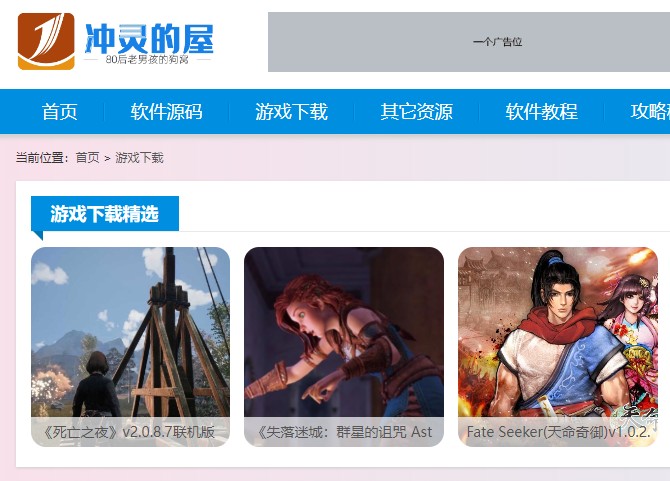This screenshot has width=670, height=481.
Task: Click the 游戏下载 breadcrumb link
Action: (139, 158)
